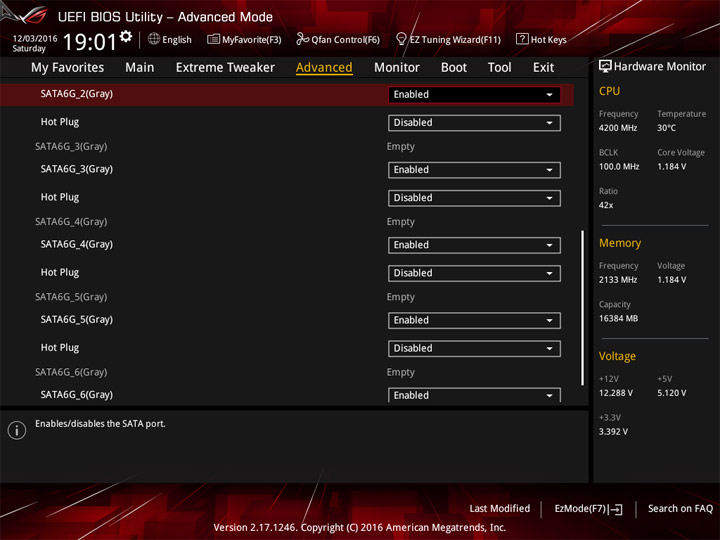
Task: Start EZ Tuning Wizard(F11)
Action: click(x=448, y=39)
